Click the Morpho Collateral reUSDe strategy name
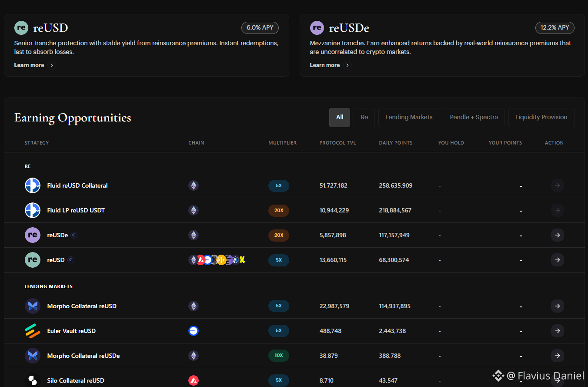The height and width of the screenshot is (387, 588). [84, 356]
